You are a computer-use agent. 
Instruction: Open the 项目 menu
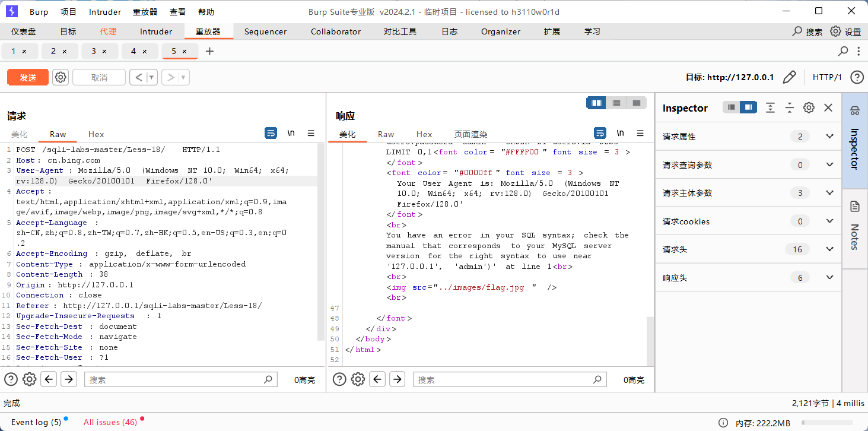(68, 12)
